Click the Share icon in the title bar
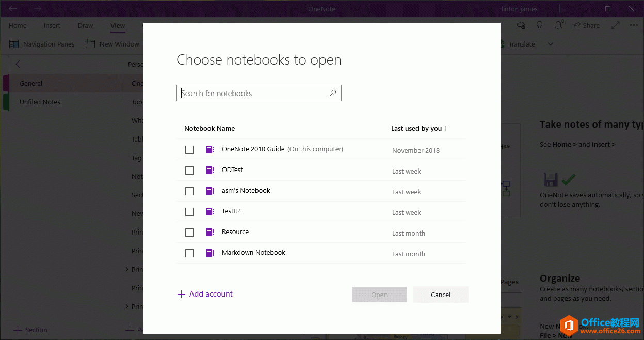This screenshot has height=340, width=644. (x=586, y=25)
